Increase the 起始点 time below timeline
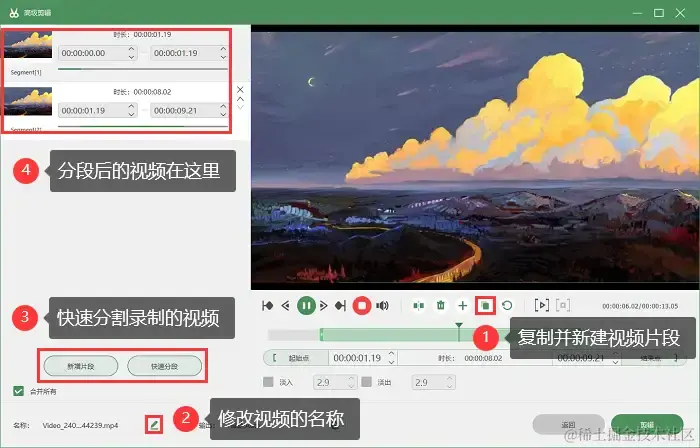Screen dimensions: 700x448 pyautogui.click(x=392, y=354)
